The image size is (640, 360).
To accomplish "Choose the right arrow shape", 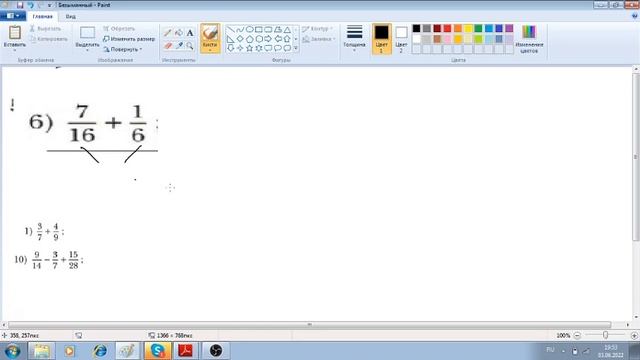I will (x=268, y=39).
